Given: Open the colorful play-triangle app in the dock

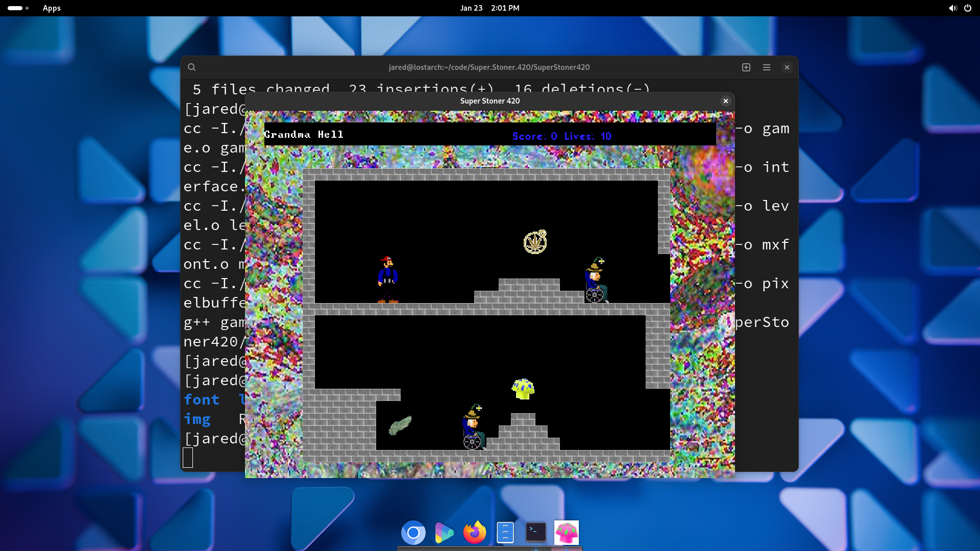Looking at the screenshot, I should click(x=444, y=533).
